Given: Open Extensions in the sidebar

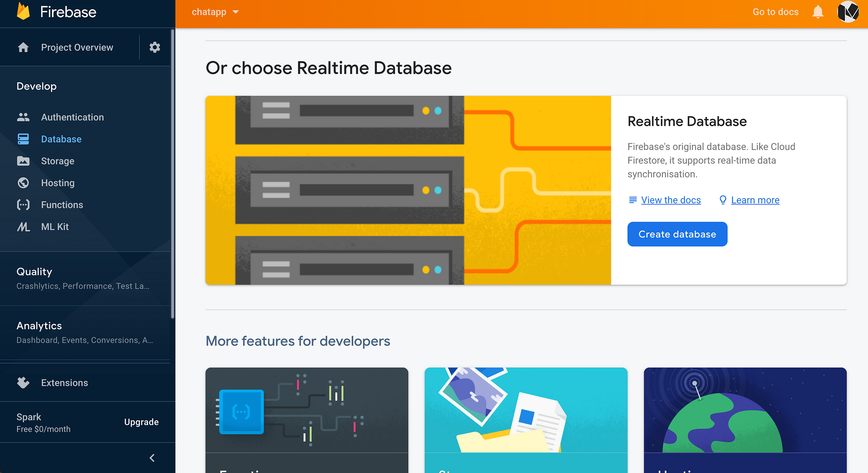Looking at the screenshot, I should point(64,383).
